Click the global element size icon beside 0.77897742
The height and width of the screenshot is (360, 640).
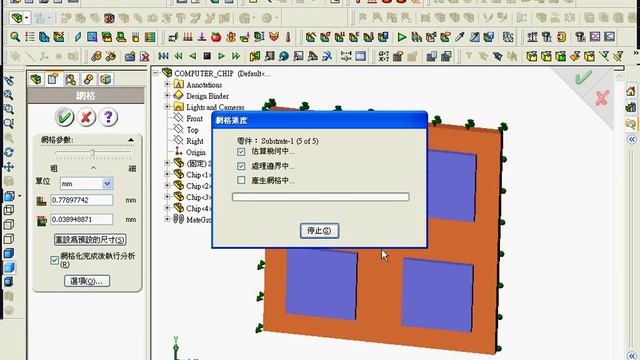click(x=42, y=200)
